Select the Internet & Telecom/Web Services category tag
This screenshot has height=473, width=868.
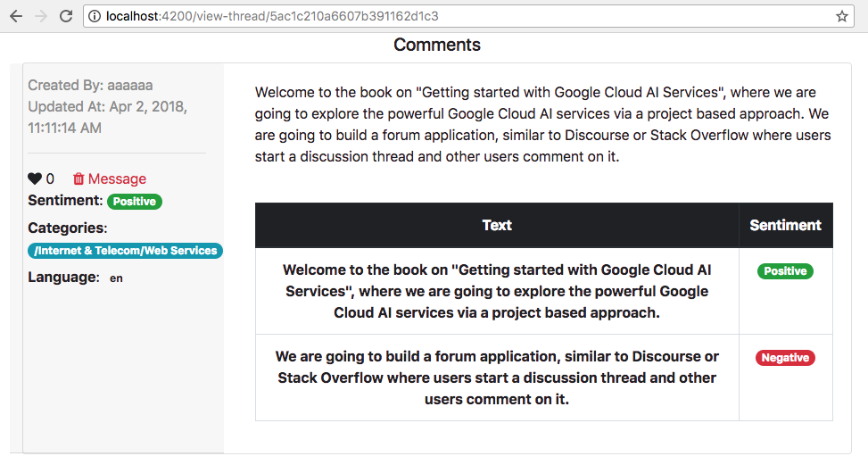(125, 251)
